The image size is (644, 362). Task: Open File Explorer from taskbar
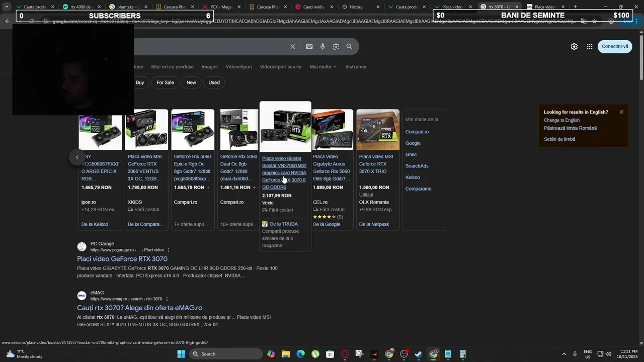point(286,354)
